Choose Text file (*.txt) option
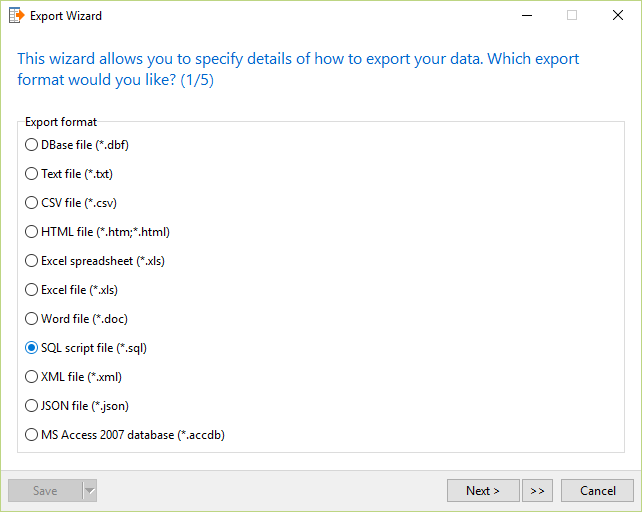This screenshot has height=512, width=642. click(69, 174)
